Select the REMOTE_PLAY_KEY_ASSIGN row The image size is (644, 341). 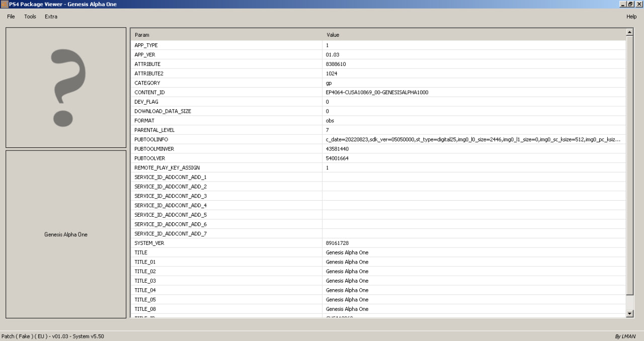coord(378,167)
